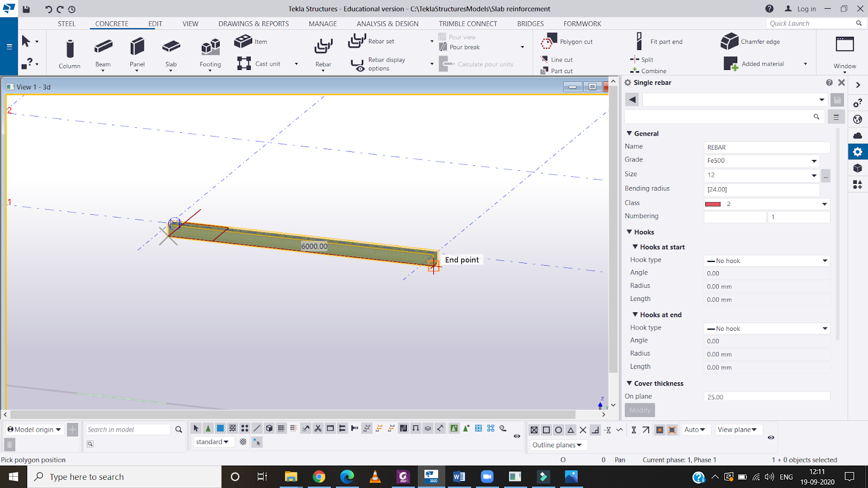Open the Added material tool
Image resolution: width=868 pixels, height=488 pixels.
click(x=754, y=64)
